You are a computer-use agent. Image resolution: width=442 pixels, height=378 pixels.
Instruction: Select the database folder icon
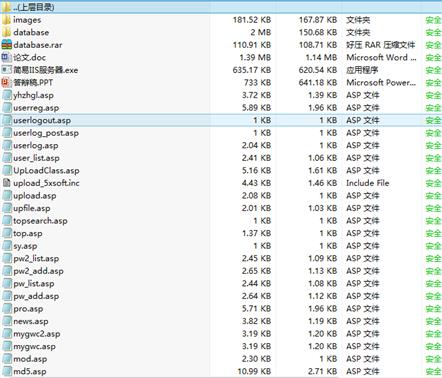coord(7,32)
